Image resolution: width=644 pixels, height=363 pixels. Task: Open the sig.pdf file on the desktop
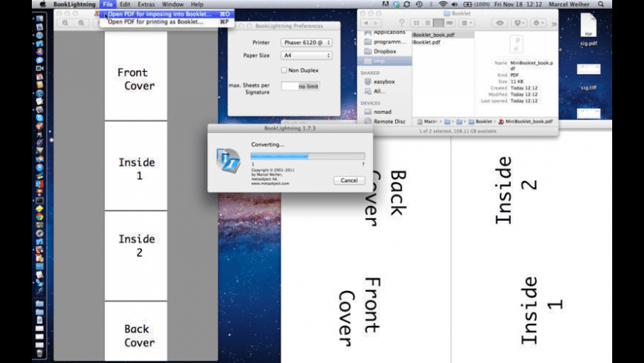[588, 29]
